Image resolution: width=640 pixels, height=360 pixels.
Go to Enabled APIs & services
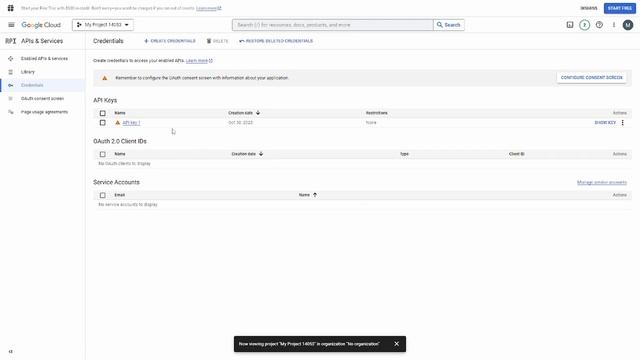coord(44,59)
